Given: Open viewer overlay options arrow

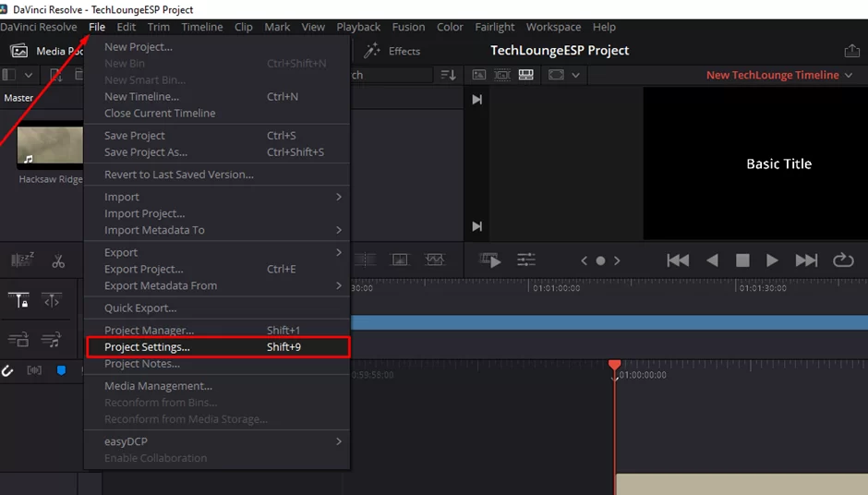Looking at the screenshot, I should pyautogui.click(x=575, y=76).
